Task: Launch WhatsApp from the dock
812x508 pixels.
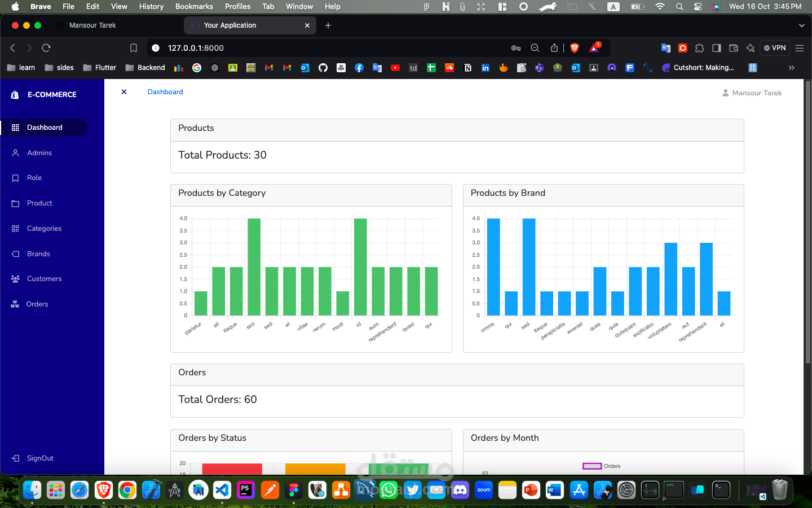Action: coord(388,490)
